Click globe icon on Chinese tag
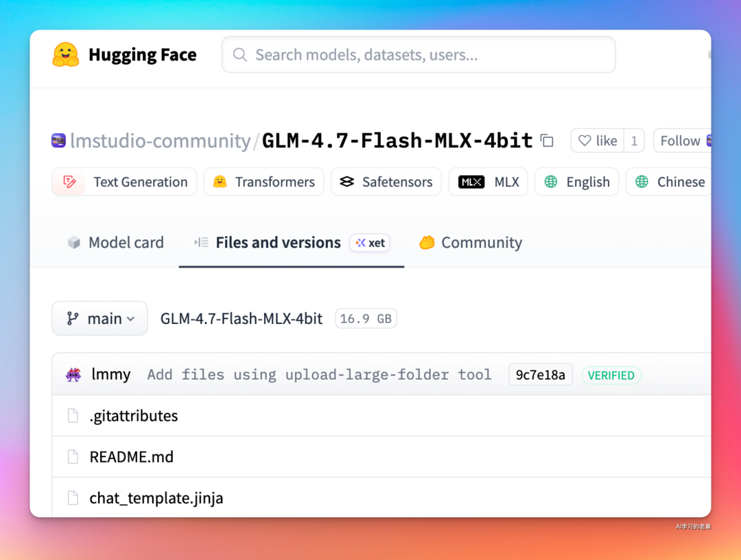 (x=642, y=182)
